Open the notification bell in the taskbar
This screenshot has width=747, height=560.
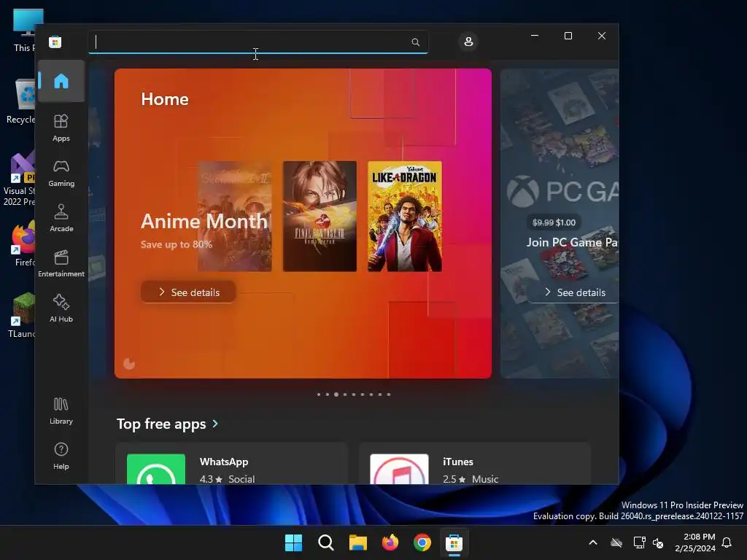[x=727, y=542]
